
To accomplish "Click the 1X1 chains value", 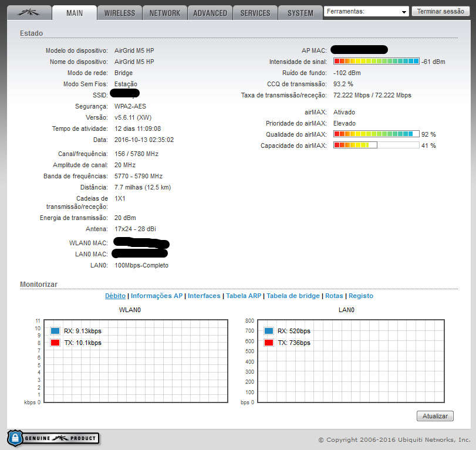I will (x=120, y=198).
